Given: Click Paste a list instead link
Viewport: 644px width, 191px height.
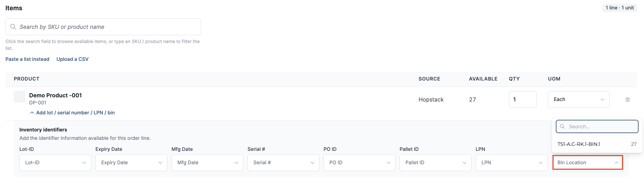Looking at the screenshot, I should (x=27, y=59).
